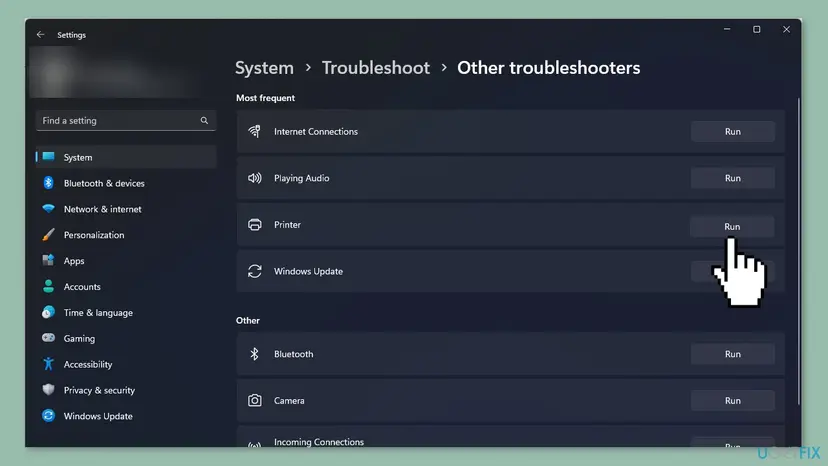Screen dimensions: 828x466
Task: Click the Camera label text
Action: (x=289, y=400)
